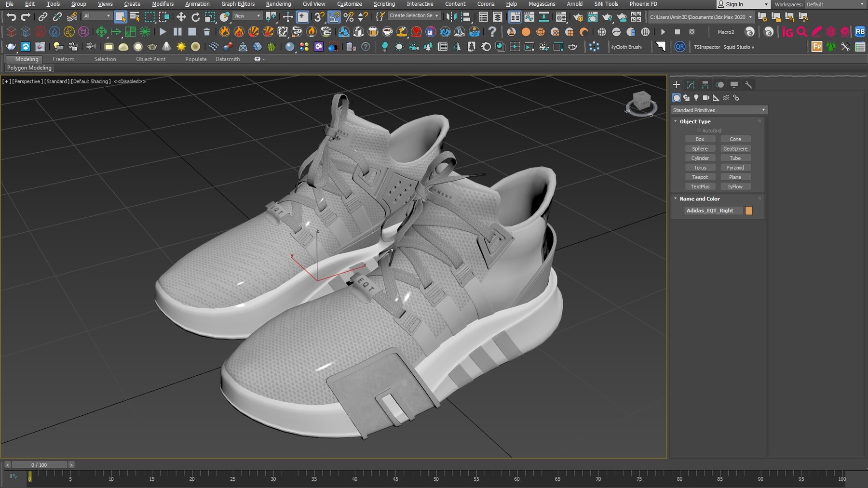Activate the Select and Rotate tool
This screenshot has width=868, height=488.
point(195,16)
